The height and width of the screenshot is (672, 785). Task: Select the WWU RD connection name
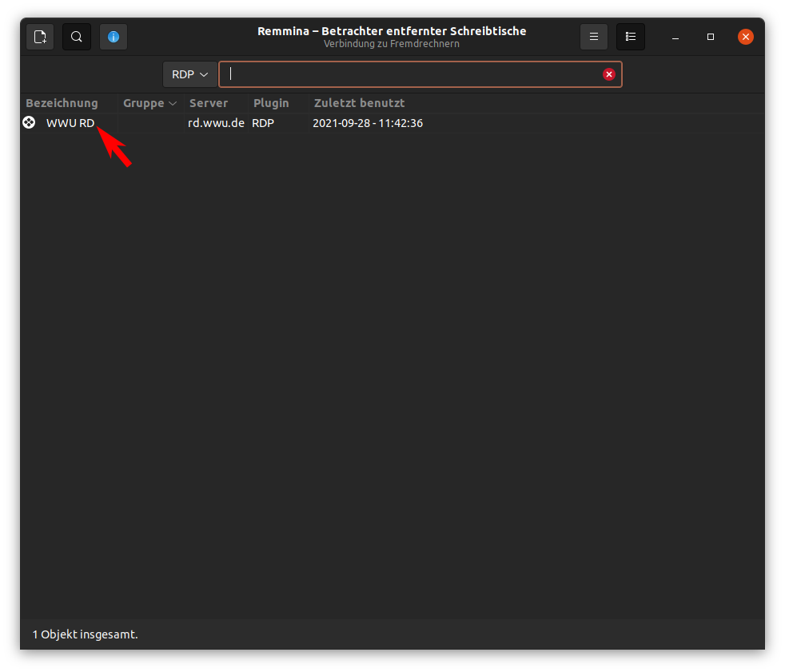(70, 123)
